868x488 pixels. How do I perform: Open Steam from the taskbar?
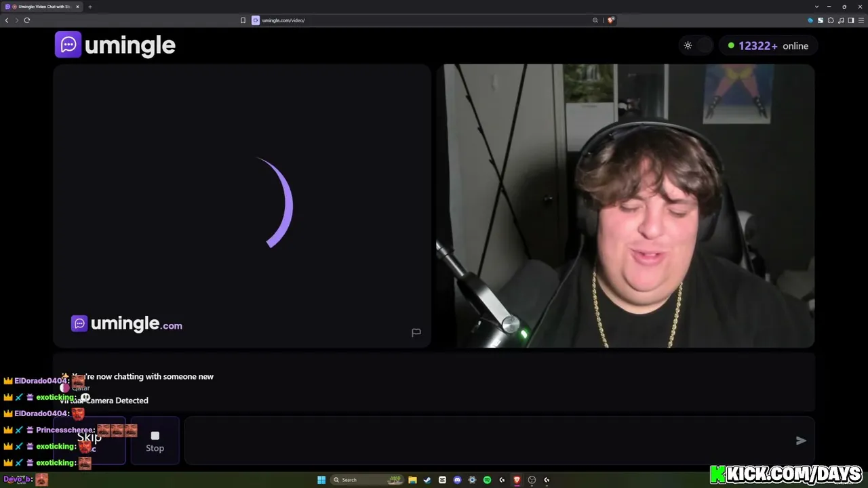[x=427, y=480]
